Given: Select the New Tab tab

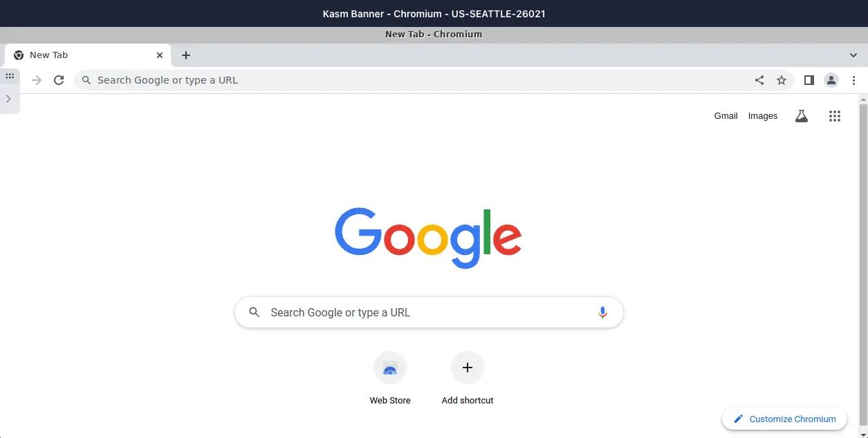Looking at the screenshot, I should pyautogui.click(x=76, y=55).
